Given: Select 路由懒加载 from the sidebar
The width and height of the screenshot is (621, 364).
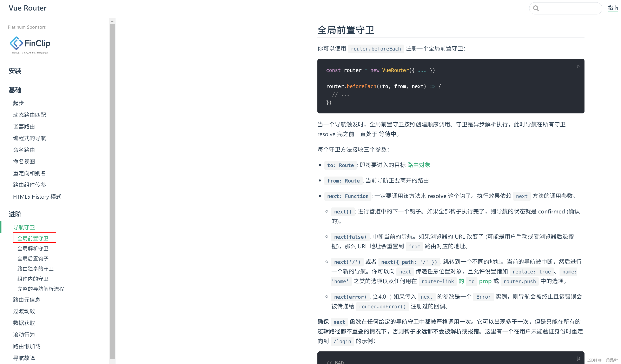Looking at the screenshot, I should pyautogui.click(x=27, y=346).
